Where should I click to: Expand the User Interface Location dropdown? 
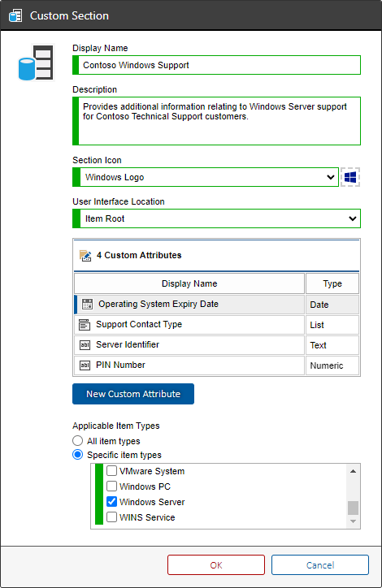pos(216,218)
